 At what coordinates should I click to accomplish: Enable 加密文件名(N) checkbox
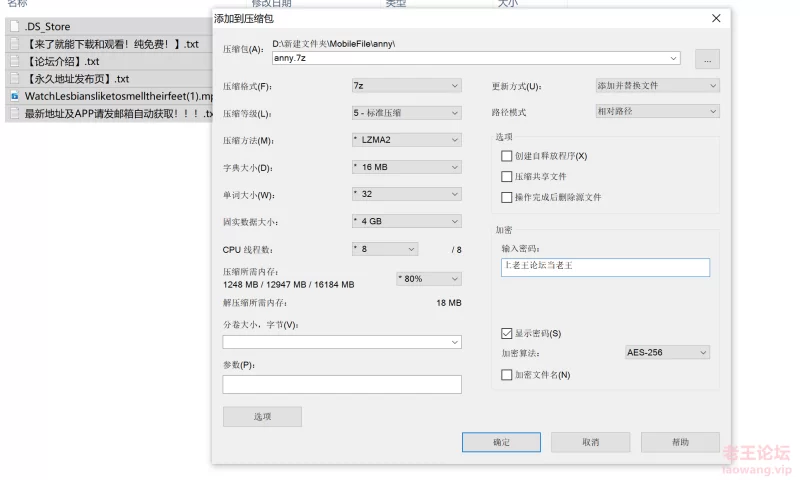[x=506, y=375]
